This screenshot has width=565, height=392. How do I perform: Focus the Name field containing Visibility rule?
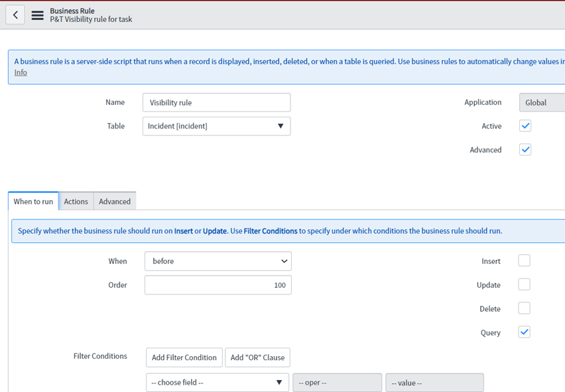pos(217,103)
